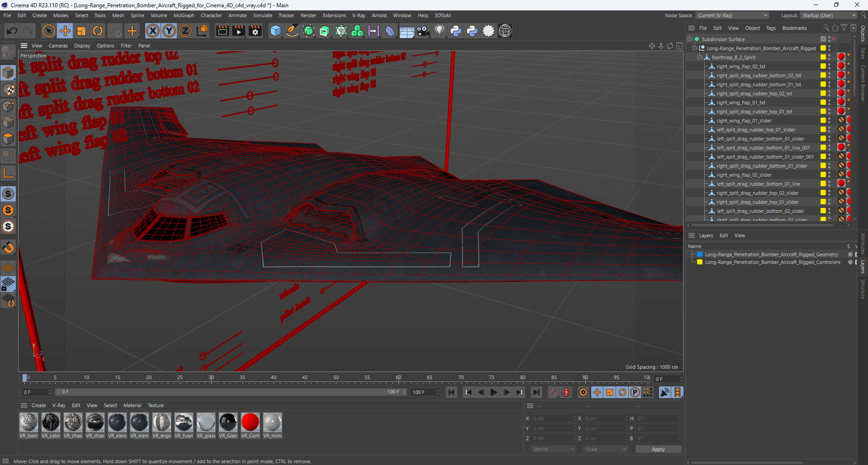Add a Light object

click(x=439, y=31)
